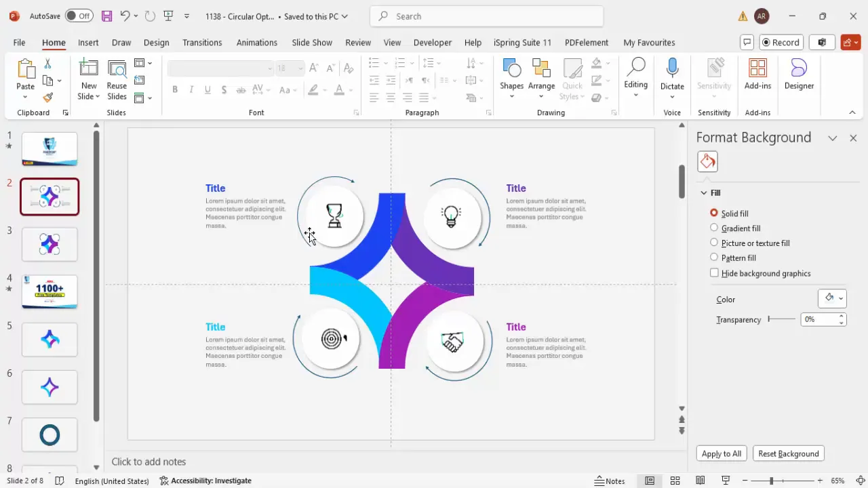This screenshot has height=488, width=868.
Task: Open the comments pane icon
Action: coord(747,42)
